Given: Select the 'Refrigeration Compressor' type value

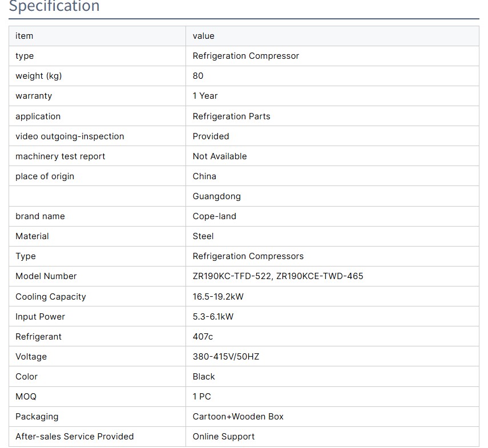Looking at the screenshot, I should pos(245,56).
